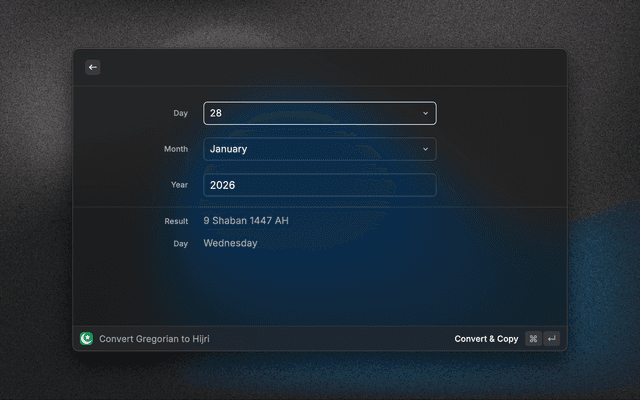Image resolution: width=640 pixels, height=400 pixels.
Task: Expand the Month dropdown chevron beside January
Action: point(425,149)
